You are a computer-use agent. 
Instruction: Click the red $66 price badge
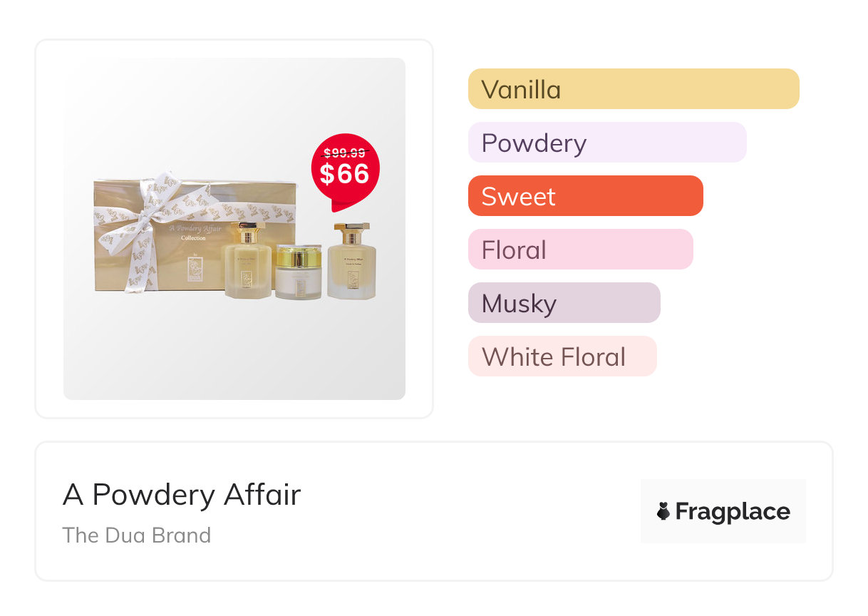pos(345,171)
